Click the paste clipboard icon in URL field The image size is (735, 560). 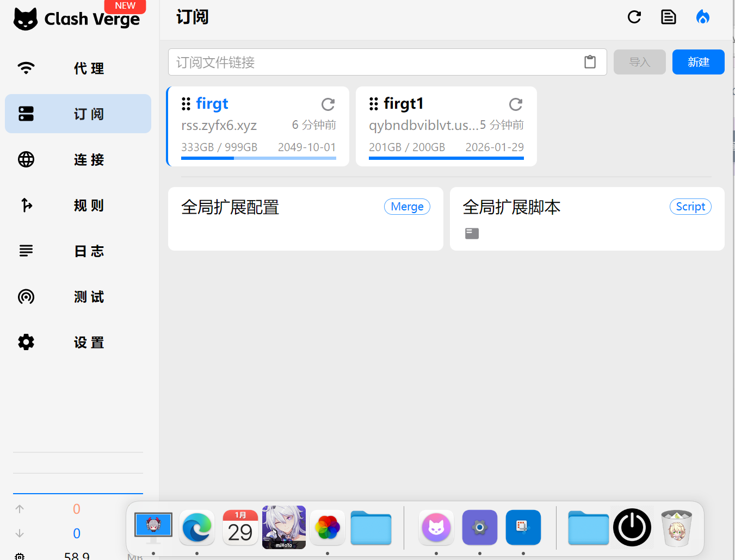590,62
